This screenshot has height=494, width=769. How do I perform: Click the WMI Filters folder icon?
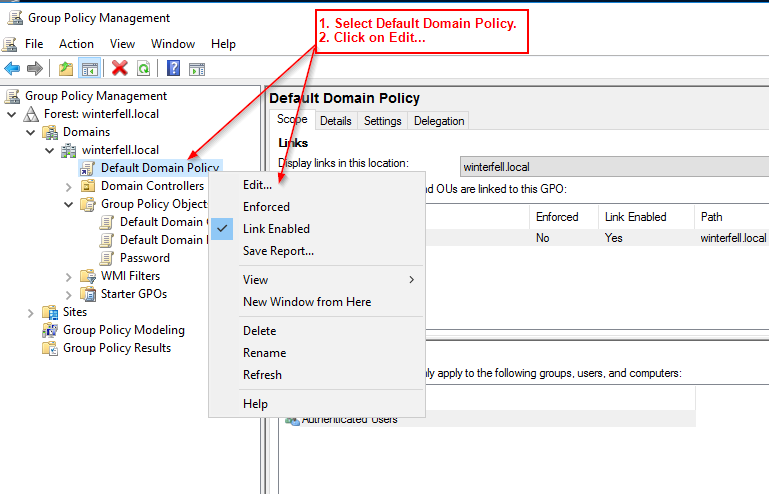click(88, 276)
